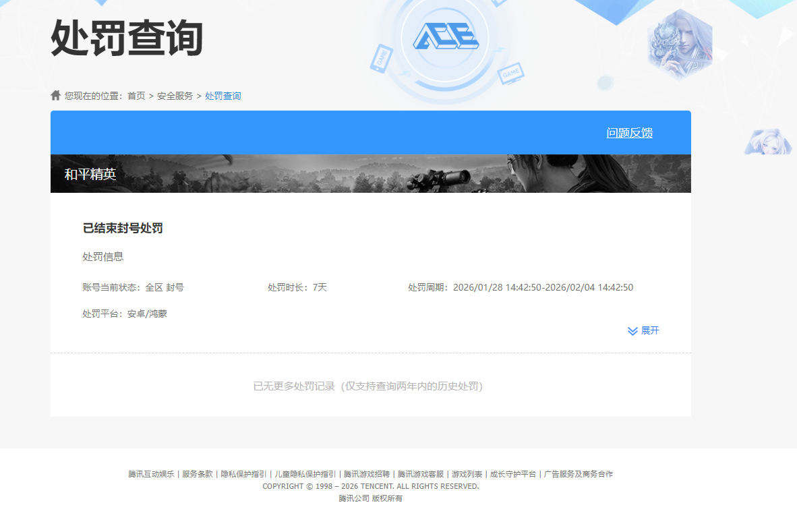Click 账号当前状态：全区 封号 text
Viewport: 797px width, 532px height.
[x=134, y=288]
